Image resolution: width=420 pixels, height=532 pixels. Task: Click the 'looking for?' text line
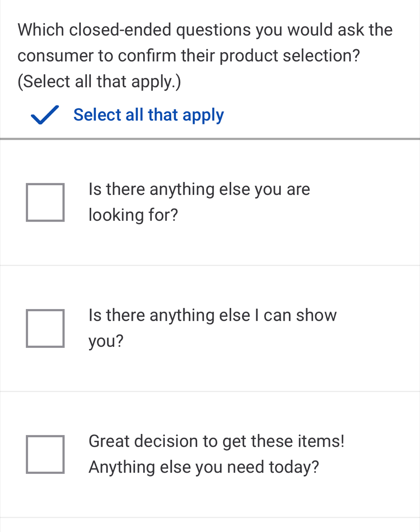133,215
